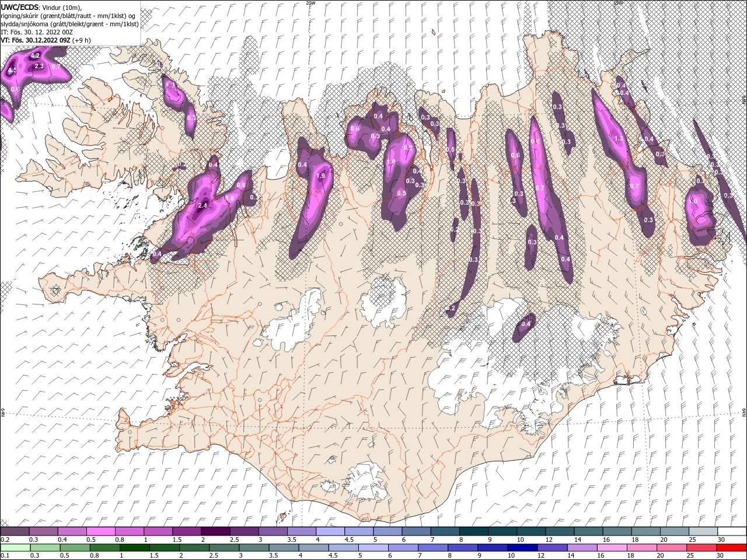Click the UWC/ECDS title text

(x=20, y=6)
